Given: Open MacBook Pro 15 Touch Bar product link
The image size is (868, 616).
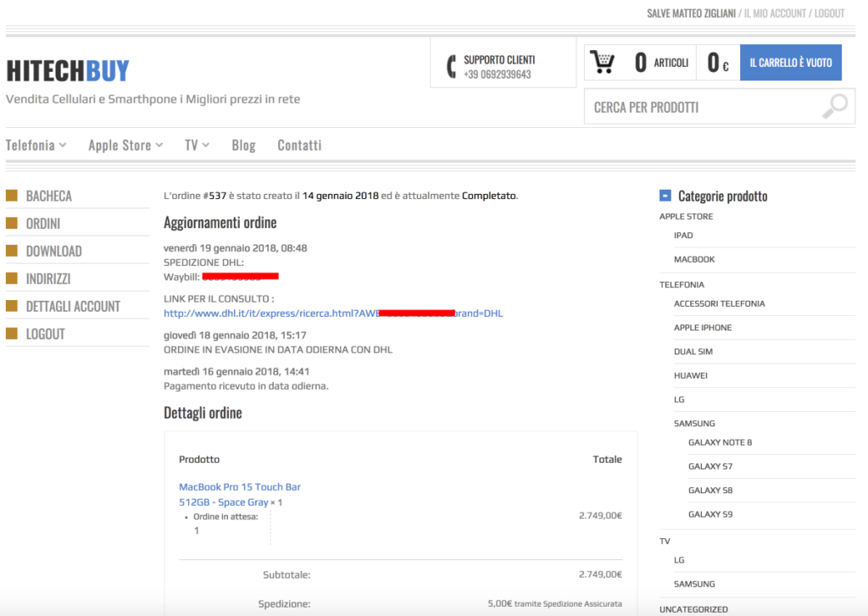Looking at the screenshot, I should [x=240, y=494].
